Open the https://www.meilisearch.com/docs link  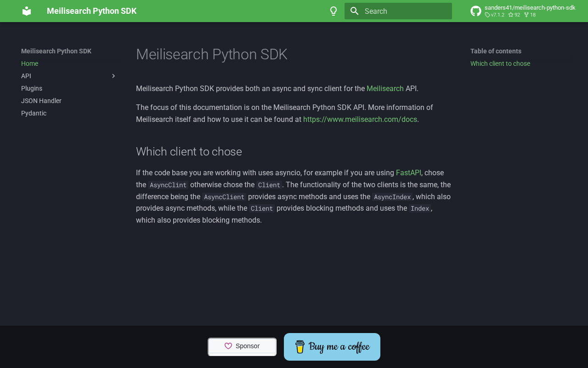360,119
